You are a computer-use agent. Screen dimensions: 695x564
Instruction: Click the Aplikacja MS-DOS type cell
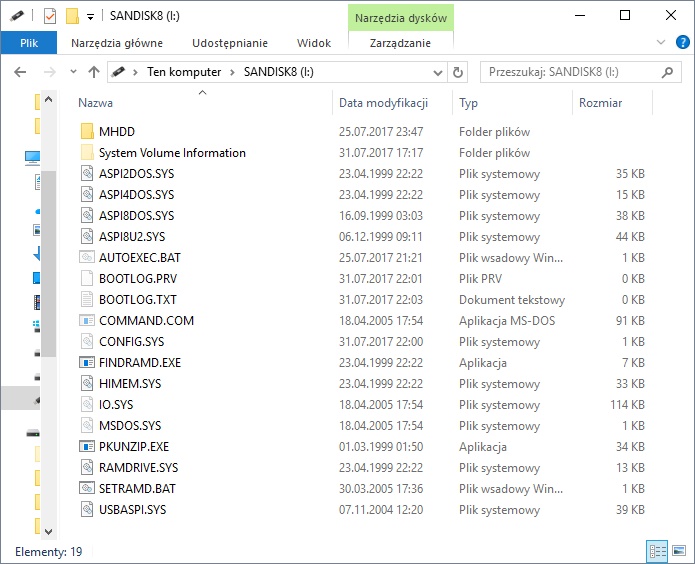507,321
